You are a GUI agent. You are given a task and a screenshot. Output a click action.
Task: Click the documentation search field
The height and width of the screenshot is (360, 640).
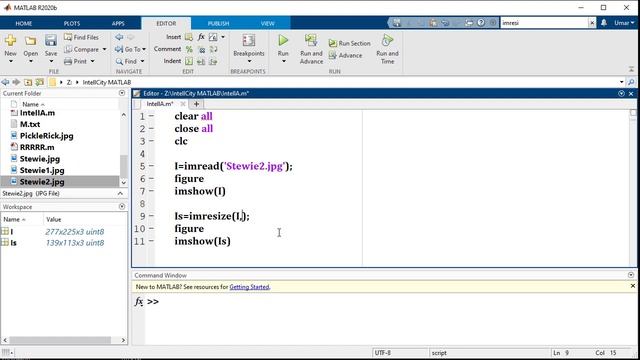[544, 23]
